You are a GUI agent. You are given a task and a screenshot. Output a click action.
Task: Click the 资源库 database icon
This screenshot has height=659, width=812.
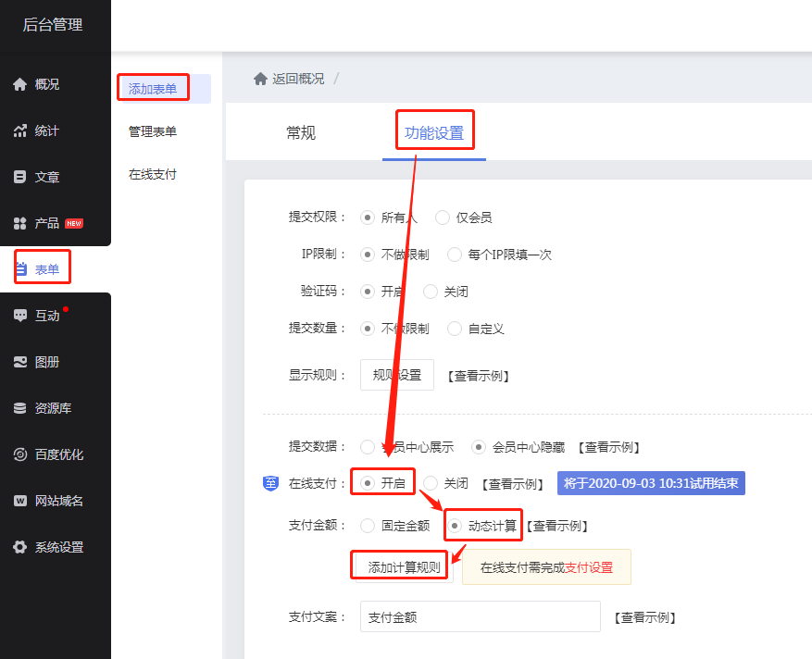(19, 408)
